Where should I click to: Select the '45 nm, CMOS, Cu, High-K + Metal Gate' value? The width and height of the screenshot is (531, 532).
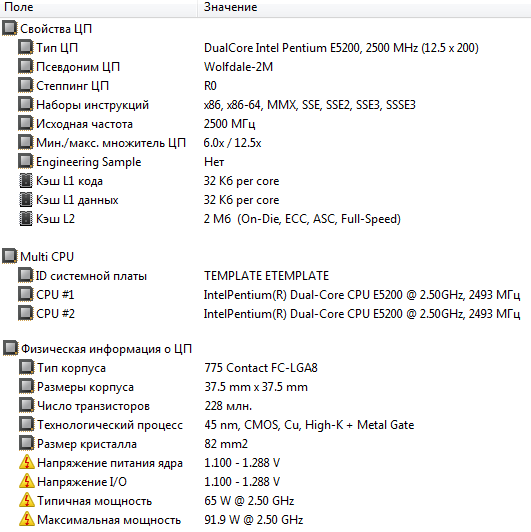pos(309,425)
